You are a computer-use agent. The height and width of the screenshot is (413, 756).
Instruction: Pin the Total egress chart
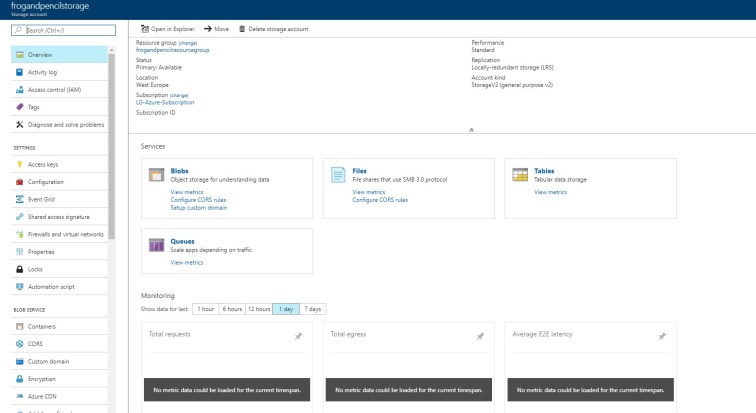pyautogui.click(x=480, y=337)
